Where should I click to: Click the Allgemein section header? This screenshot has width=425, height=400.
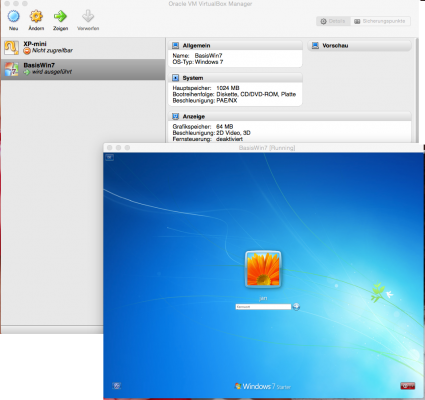235,45
